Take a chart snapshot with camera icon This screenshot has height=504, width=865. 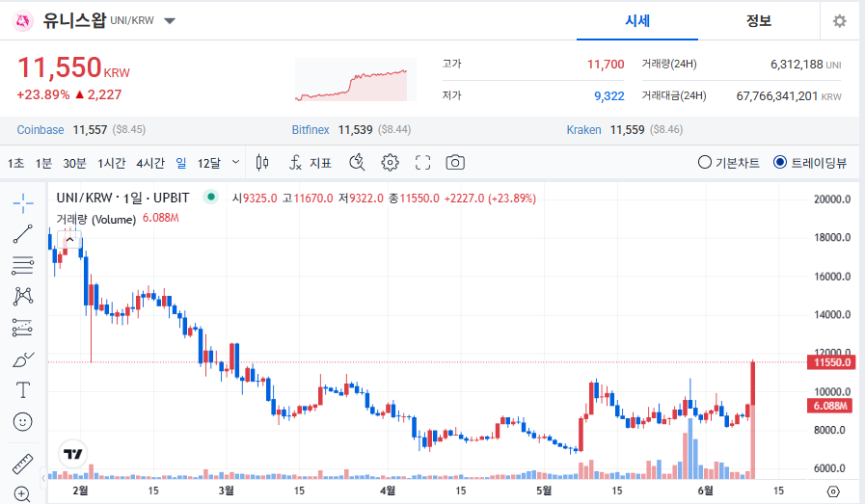pyautogui.click(x=455, y=163)
